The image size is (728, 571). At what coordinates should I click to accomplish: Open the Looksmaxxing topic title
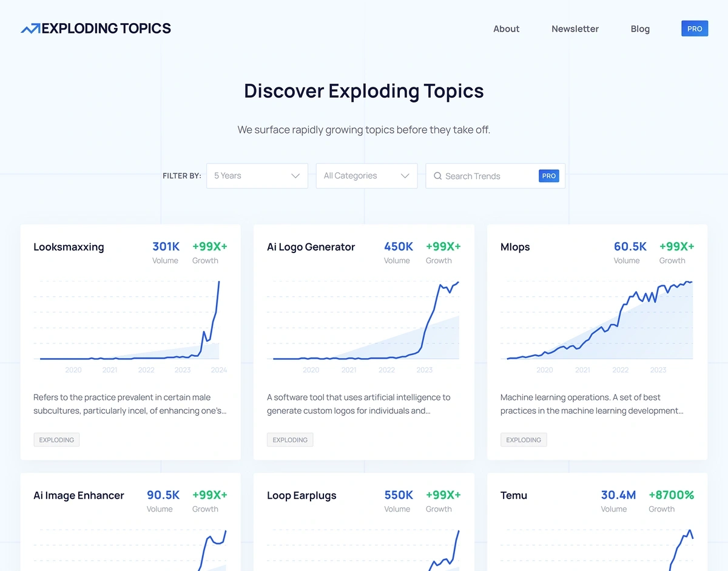[x=69, y=247]
